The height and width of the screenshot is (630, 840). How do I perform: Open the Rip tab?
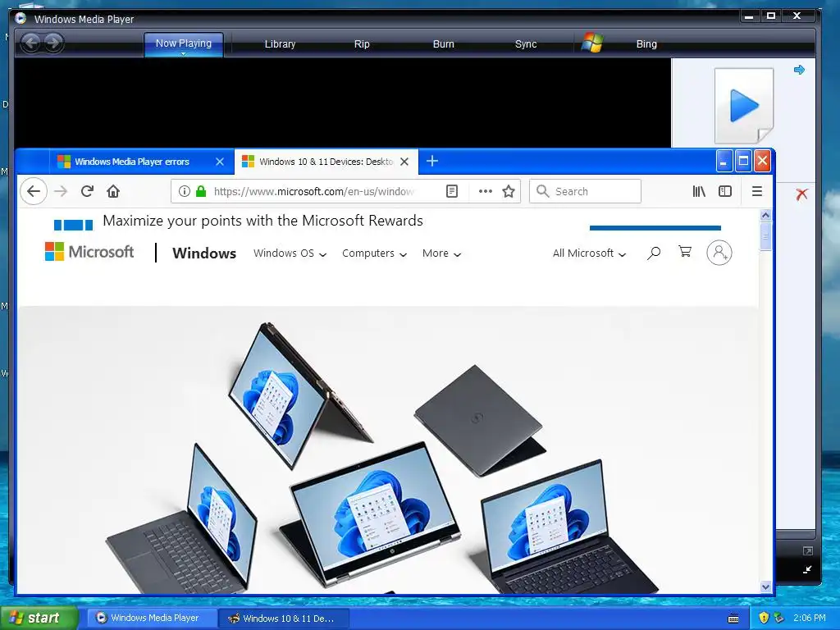click(362, 44)
